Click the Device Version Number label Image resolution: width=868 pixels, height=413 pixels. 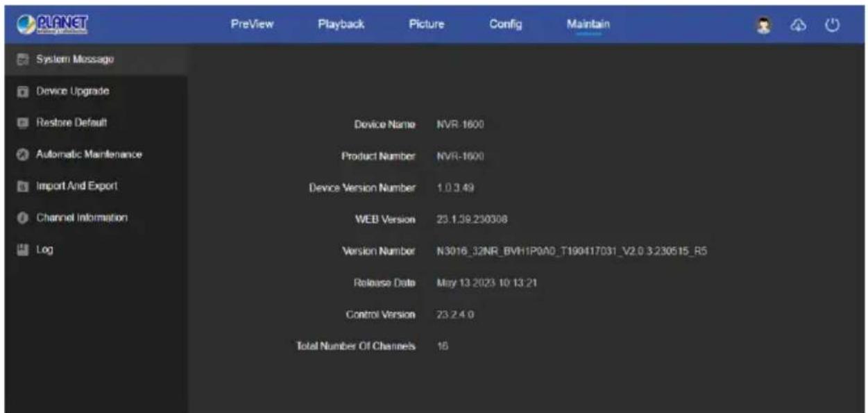(x=362, y=188)
